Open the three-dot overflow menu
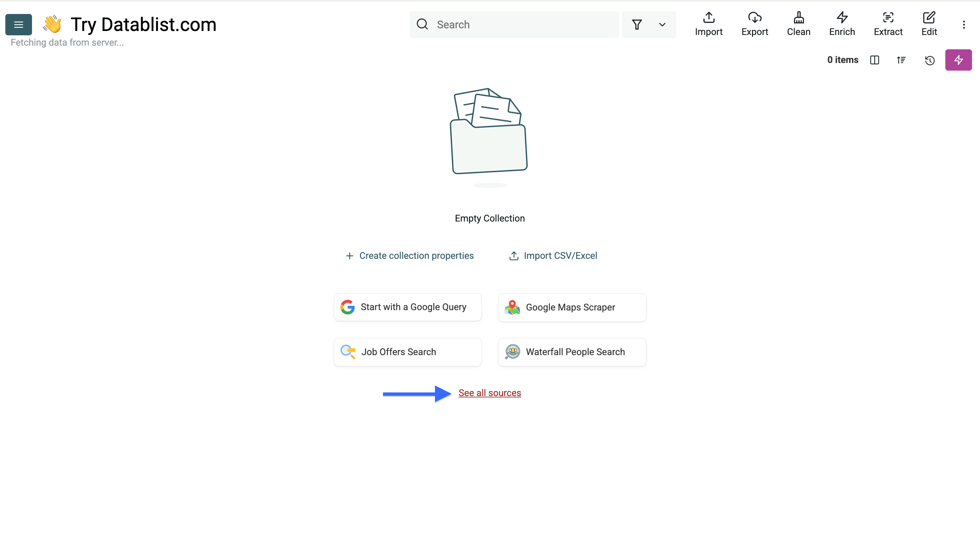 coord(964,24)
